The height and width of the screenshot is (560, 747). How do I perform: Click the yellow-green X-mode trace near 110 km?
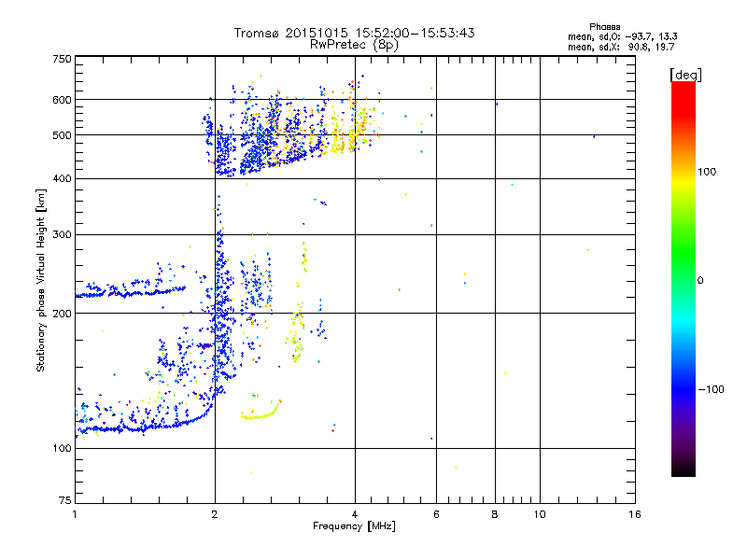pyautogui.click(x=261, y=416)
